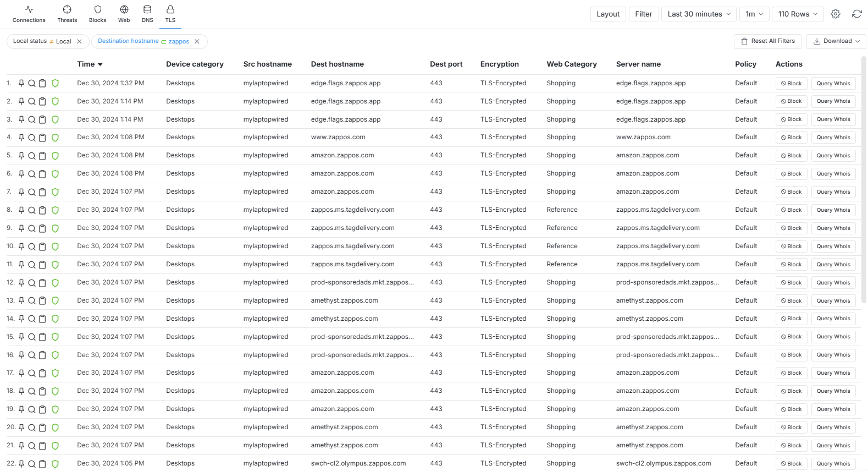Click the Device category column header
Image resolution: width=868 pixels, height=471 pixels.
click(x=195, y=64)
